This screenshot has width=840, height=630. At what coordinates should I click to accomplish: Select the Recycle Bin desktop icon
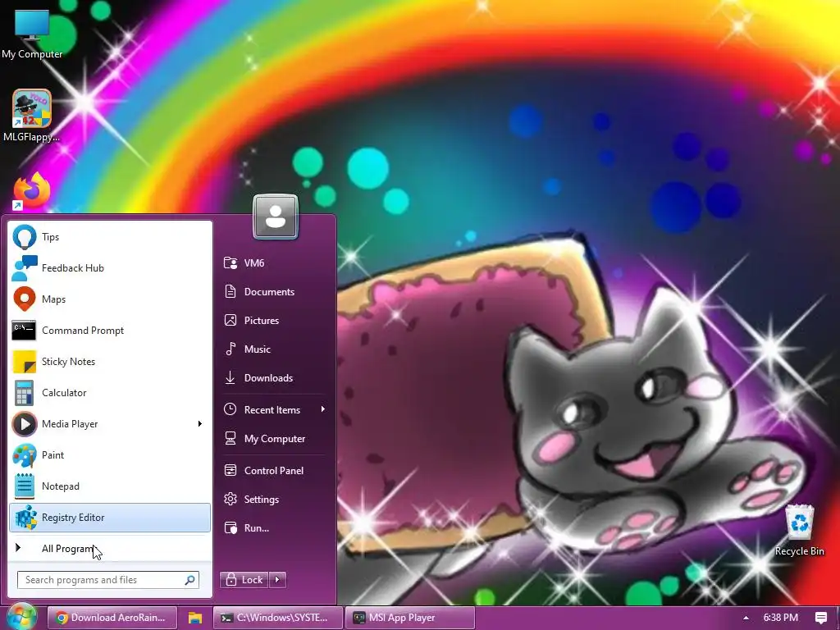799,531
